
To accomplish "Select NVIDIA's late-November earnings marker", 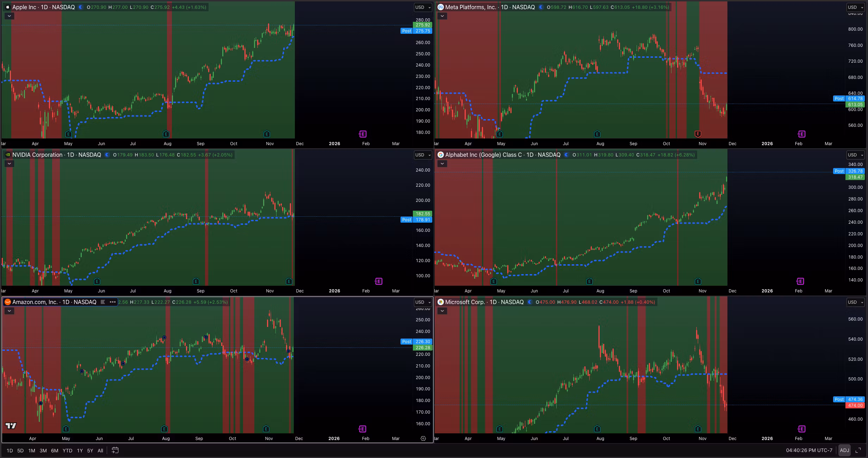I will [289, 281].
